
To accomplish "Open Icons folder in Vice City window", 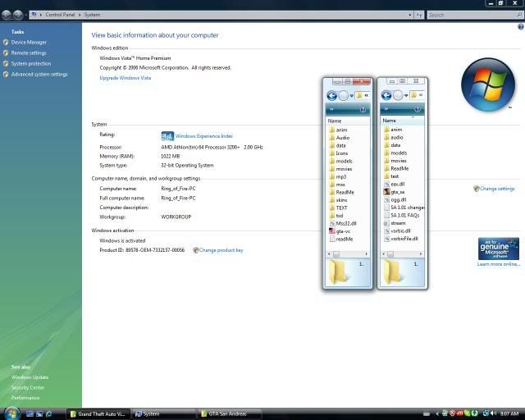I will [339, 153].
